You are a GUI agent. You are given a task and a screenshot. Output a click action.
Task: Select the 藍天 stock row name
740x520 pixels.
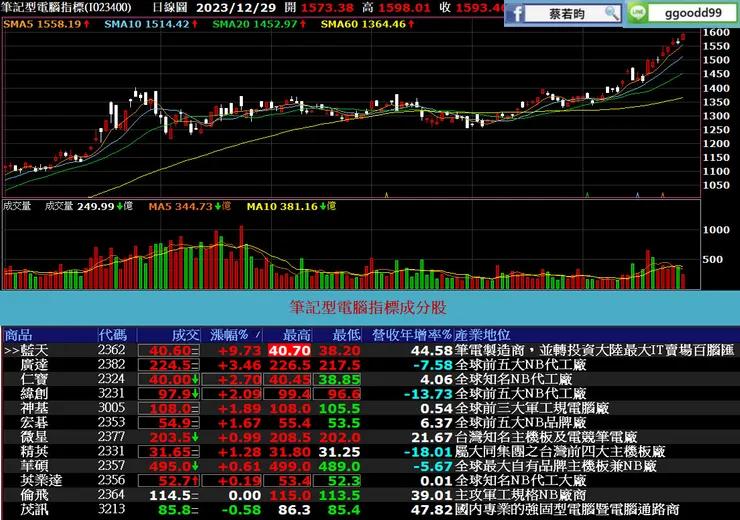pos(34,350)
